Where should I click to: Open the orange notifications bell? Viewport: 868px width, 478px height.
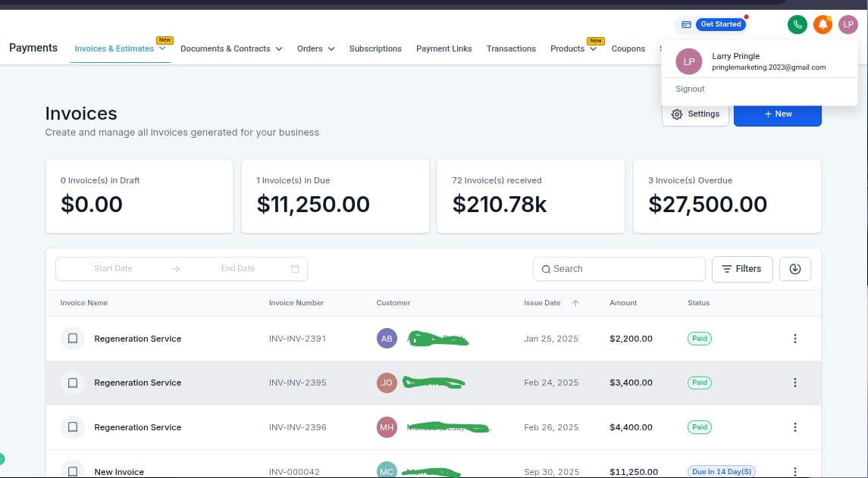point(823,24)
